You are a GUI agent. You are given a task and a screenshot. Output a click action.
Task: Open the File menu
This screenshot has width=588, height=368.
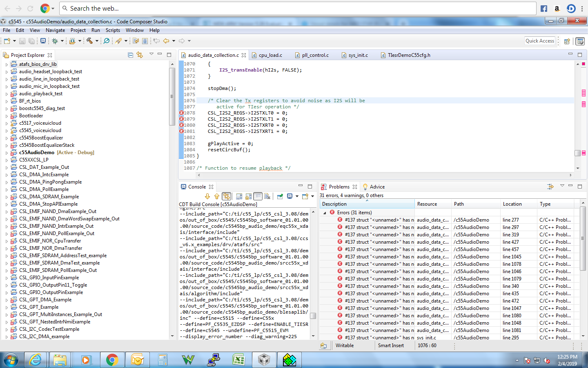point(7,30)
